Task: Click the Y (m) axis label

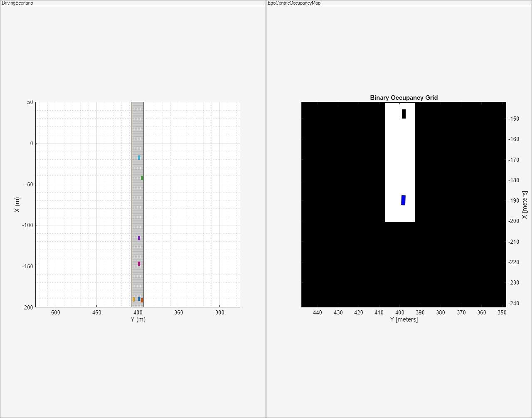Action: point(138,319)
